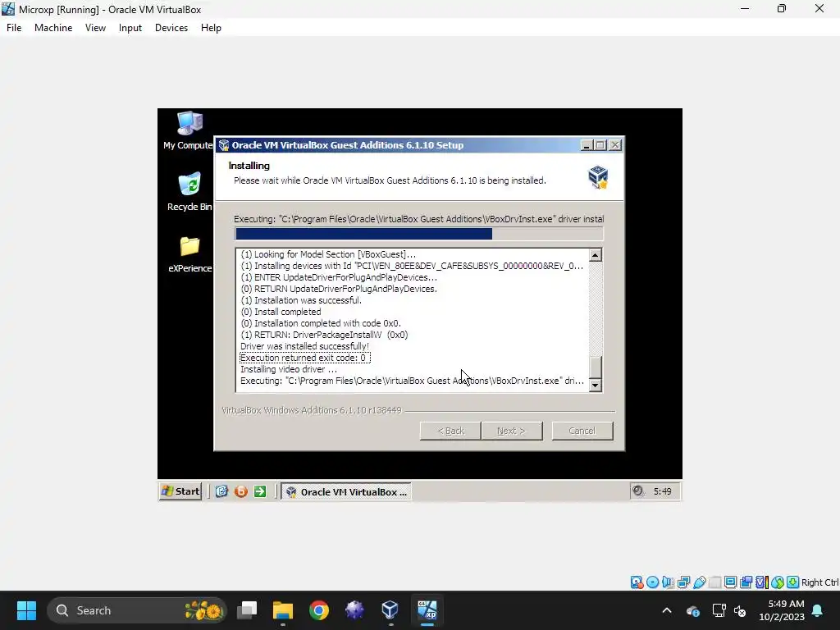Click the Guest Additions setup title bar icon
840x630 pixels.
224,145
